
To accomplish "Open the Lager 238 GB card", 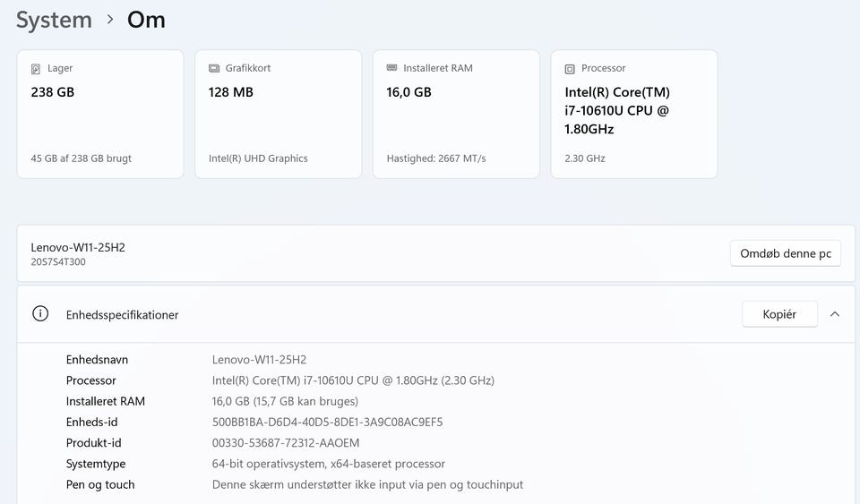I will (x=100, y=114).
